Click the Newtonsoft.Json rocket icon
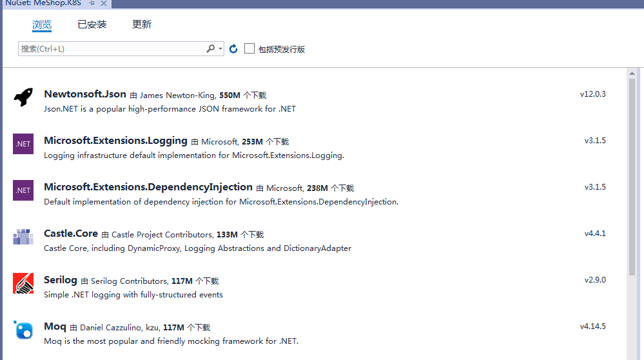The width and height of the screenshot is (644, 360). [x=23, y=97]
